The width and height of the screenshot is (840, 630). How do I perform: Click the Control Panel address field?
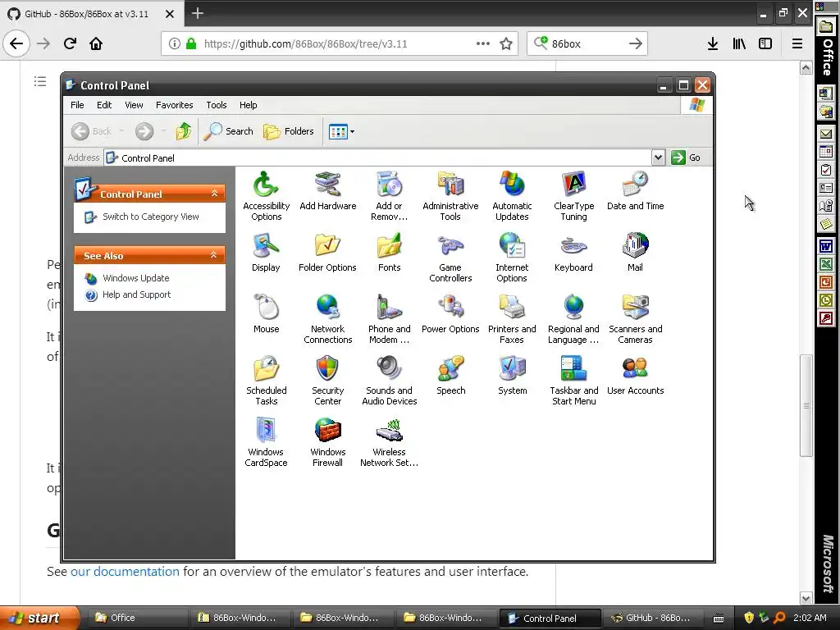tap(377, 158)
